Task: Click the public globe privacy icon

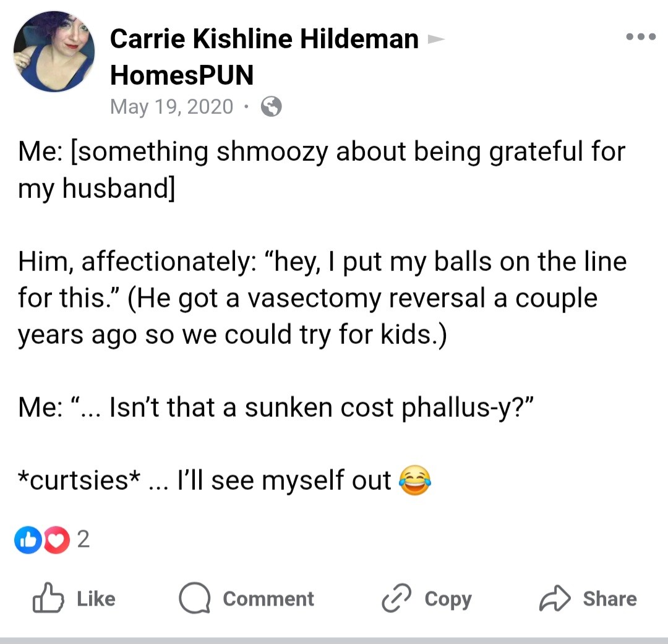Action: tap(272, 106)
